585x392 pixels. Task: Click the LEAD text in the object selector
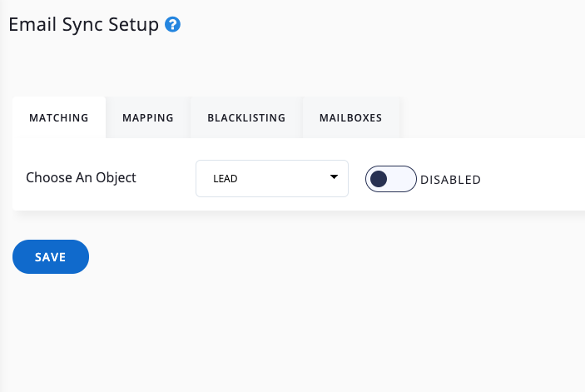click(224, 179)
